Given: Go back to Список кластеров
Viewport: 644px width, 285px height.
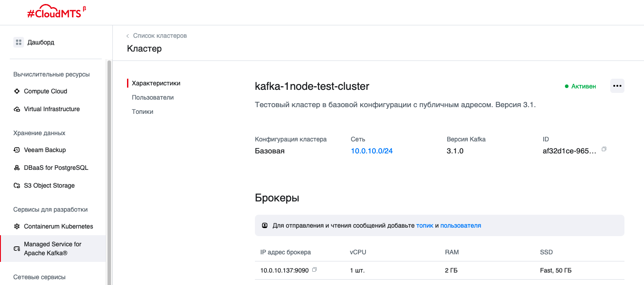Looking at the screenshot, I should point(160,36).
